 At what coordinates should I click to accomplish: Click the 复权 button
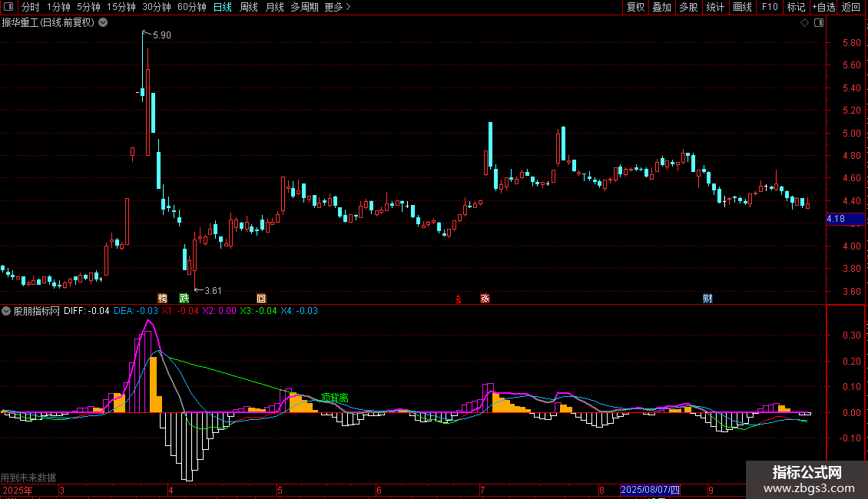635,7
